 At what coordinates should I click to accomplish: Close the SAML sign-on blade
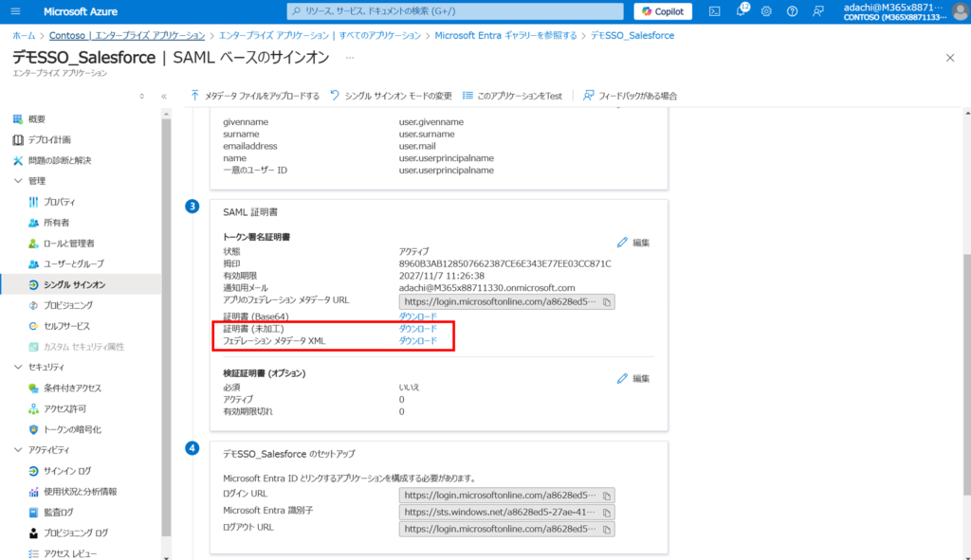click(x=950, y=58)
